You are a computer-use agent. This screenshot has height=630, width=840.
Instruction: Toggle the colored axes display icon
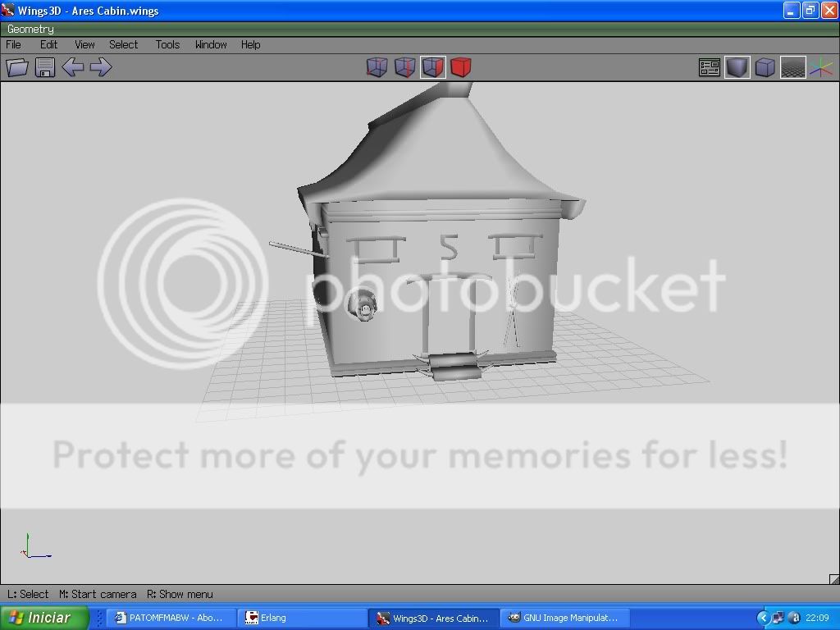(x=820, y=67)
